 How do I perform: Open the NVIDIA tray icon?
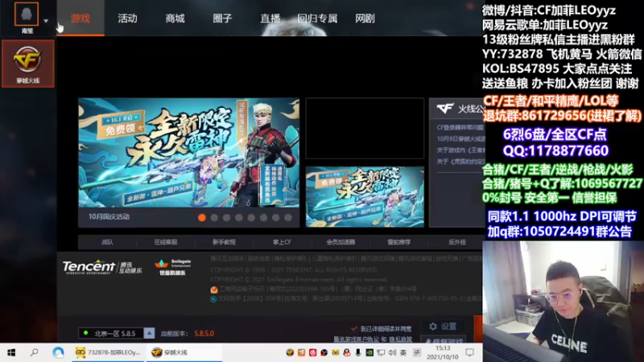369,352
